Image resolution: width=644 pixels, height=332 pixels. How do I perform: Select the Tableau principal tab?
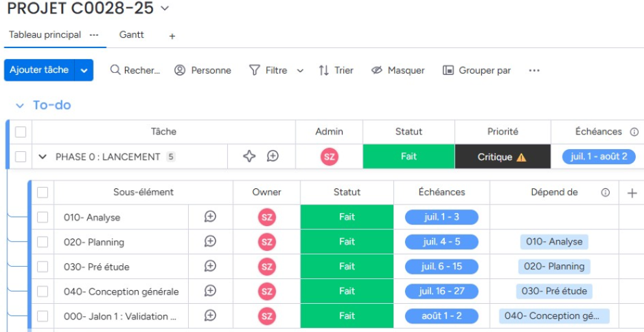[45, 34]
